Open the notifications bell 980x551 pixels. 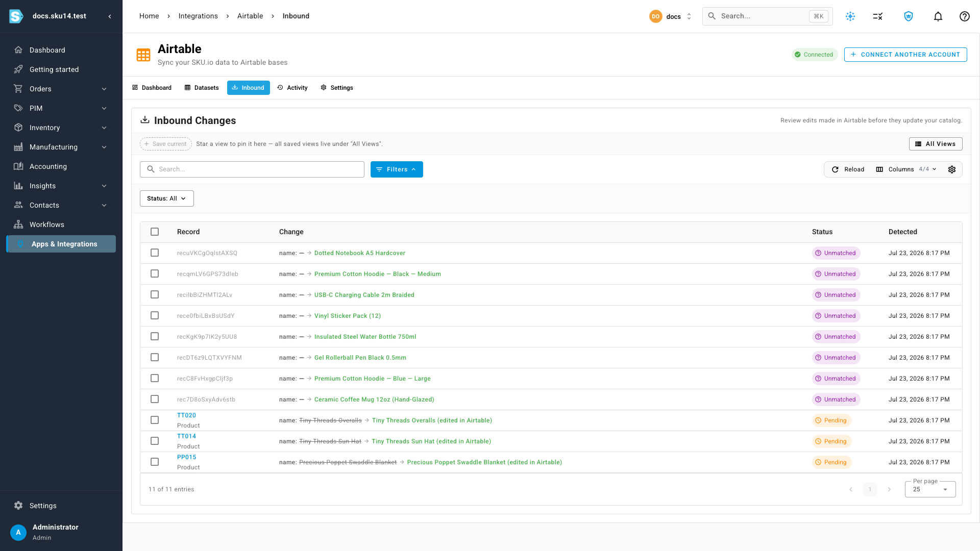point(938,16)
